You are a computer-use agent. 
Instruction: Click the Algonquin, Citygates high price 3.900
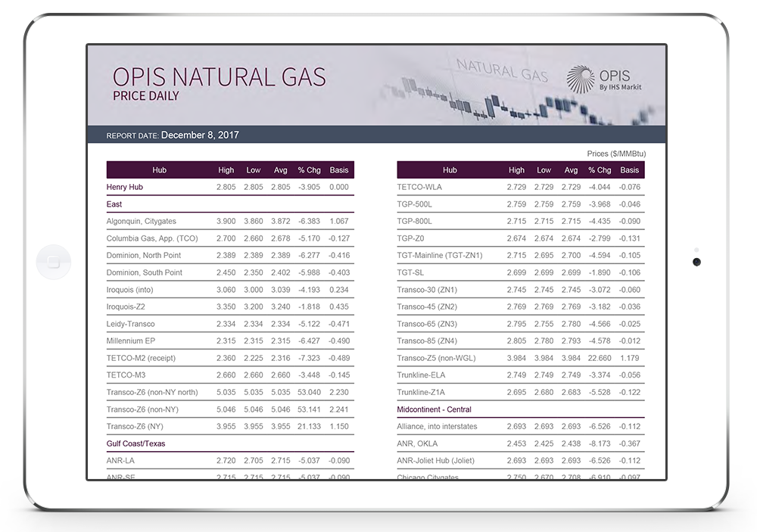point(226,221)
